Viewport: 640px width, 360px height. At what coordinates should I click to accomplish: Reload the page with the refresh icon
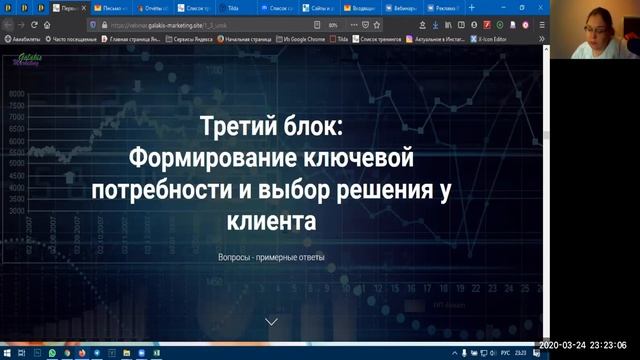tap(34, 25)
